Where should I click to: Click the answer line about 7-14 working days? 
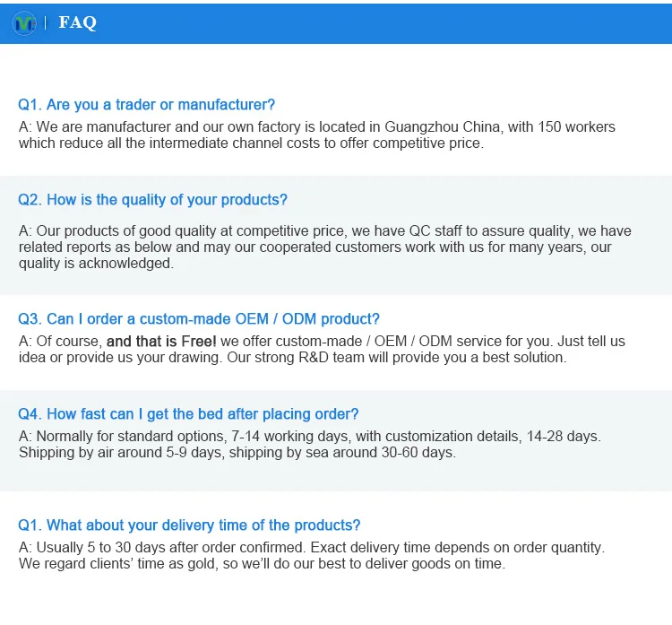coord(309,437)
